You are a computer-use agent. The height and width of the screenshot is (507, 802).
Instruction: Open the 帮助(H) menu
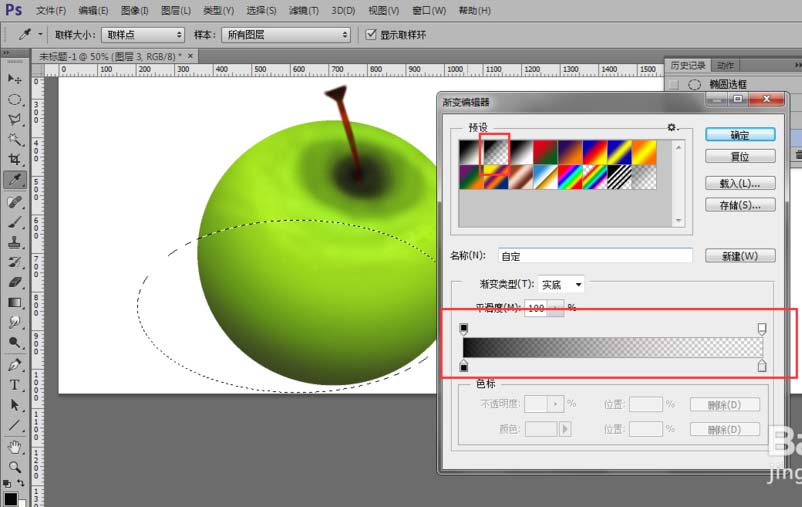tap(475, 10)
